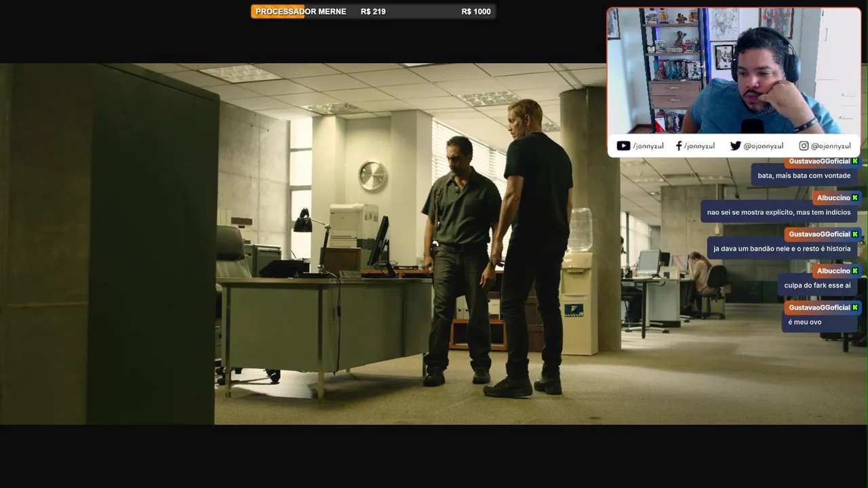The height and width of the screenshot is (488, 868).
Task: Click the R$ 1000 goal amount
Action: pyautogui.click(x=476, y=12)
